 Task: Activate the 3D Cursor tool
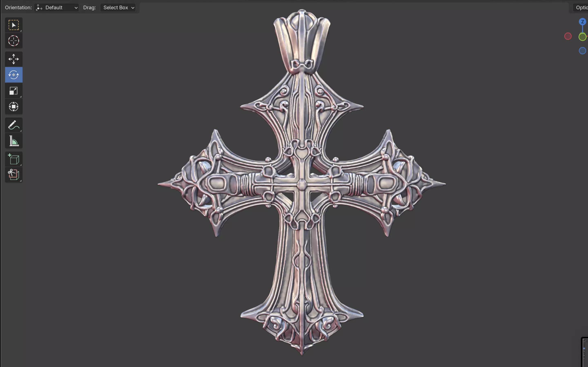[14, 41]
